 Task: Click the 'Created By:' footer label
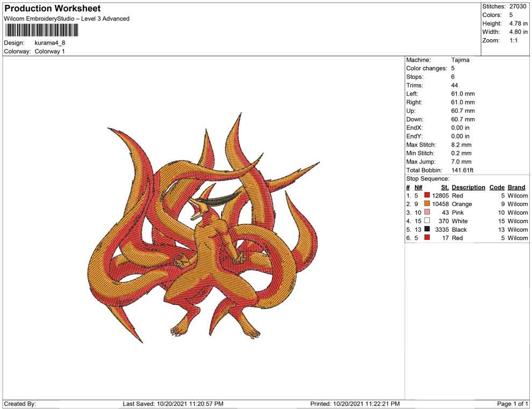tap(20, 404)
